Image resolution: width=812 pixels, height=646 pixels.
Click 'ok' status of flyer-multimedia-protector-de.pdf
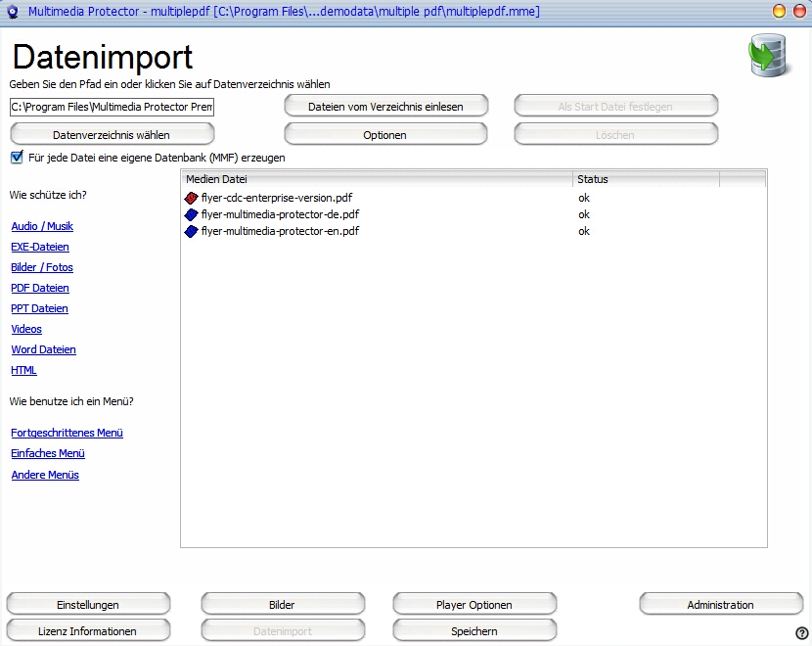point(584,214)
